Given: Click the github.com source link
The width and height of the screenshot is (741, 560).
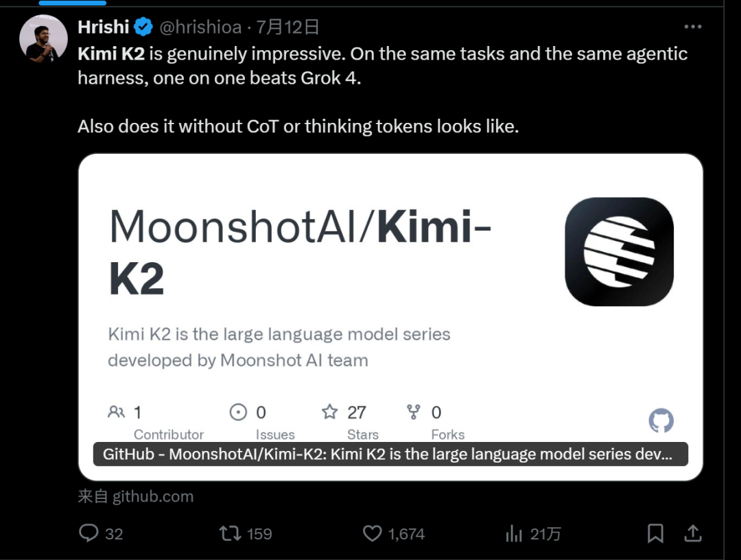Looking at the screenshot, I should click(x=152, y=496).
